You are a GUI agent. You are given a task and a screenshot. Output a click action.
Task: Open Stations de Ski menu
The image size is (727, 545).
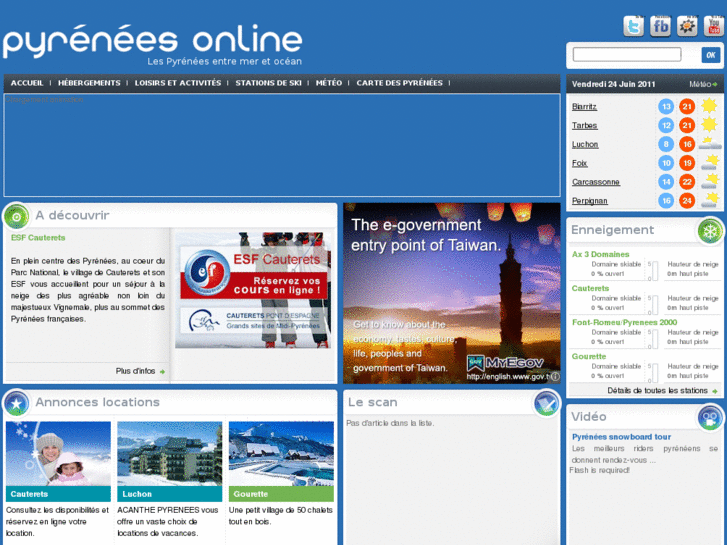coord(268,83)
